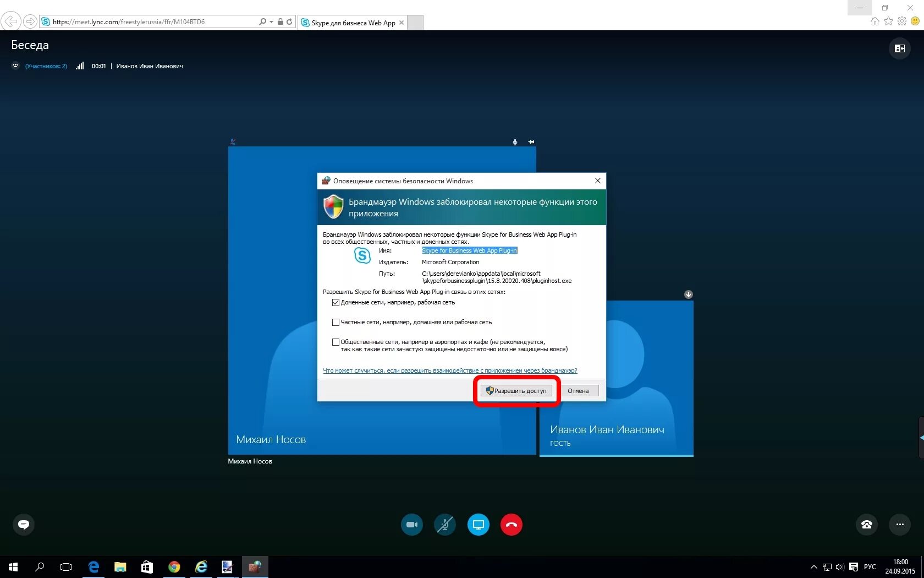The width and height of the screenshot is (924, 578).
Task: Open the clock and date in taskbar
Action: [x=900, y=567]
